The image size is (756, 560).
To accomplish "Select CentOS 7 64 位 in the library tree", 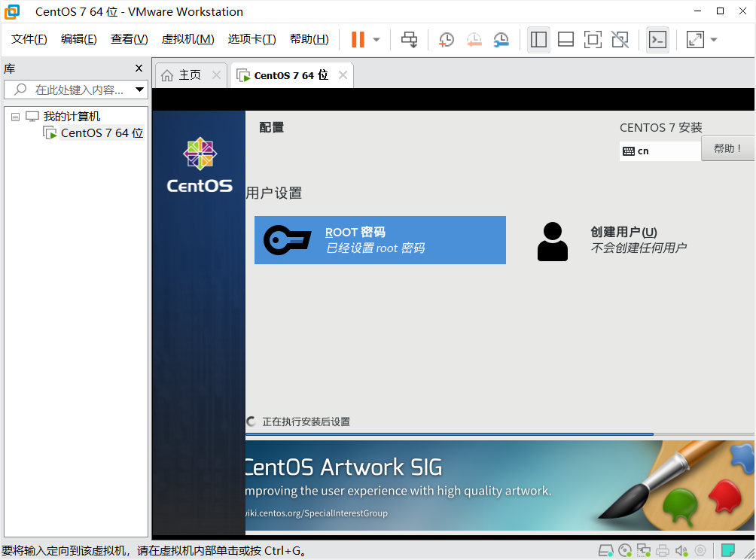I will [102, 133].
